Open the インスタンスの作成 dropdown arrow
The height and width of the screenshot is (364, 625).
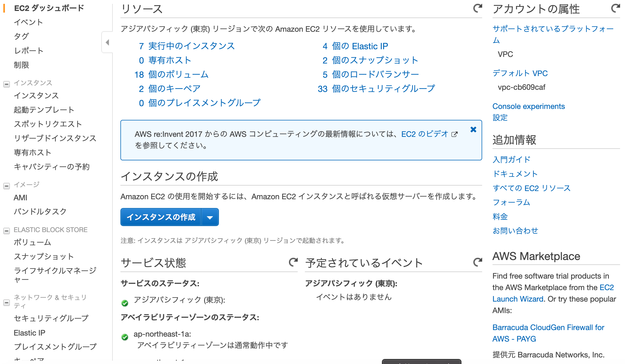point(210,217)
